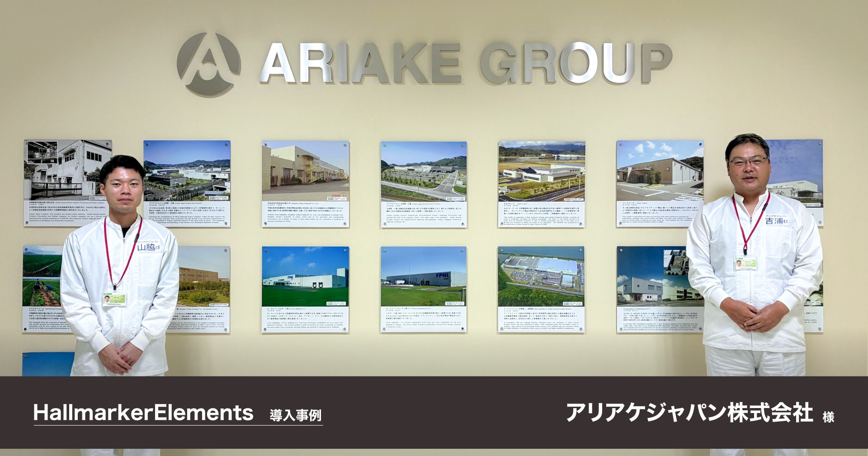Click the glasses on the right man
The image size is (868, 456).
click(x=748, y=161)
